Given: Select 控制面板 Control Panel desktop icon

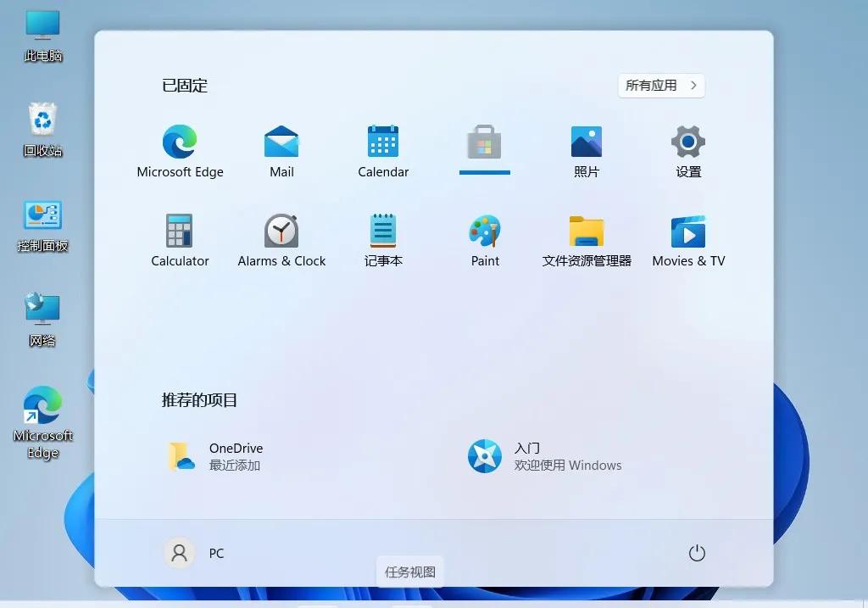Looking at the screenshot, I should pyautogui.click(x=42, y=226).
